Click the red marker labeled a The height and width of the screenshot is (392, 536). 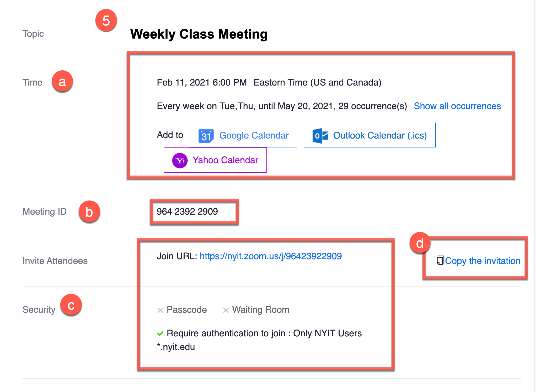(x=62, y=81)
